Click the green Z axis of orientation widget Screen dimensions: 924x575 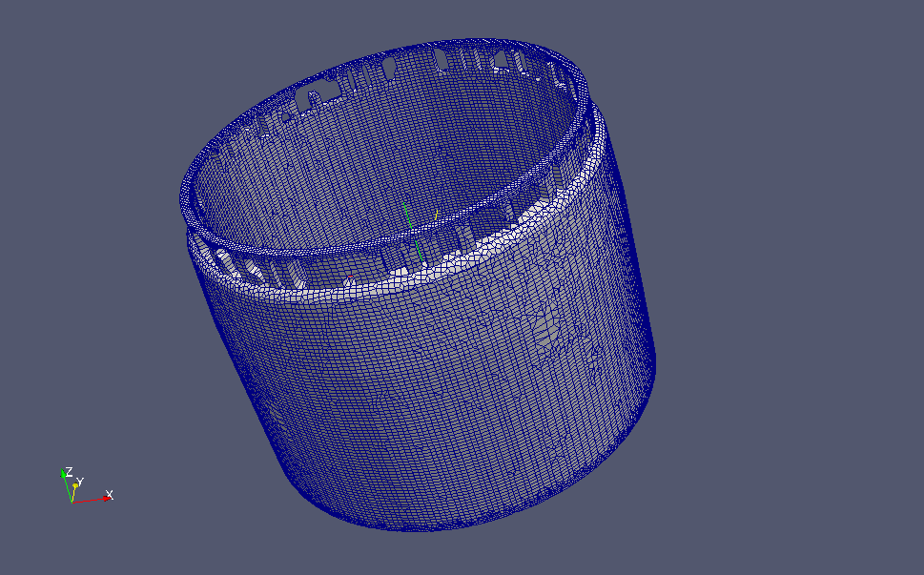click(67, 486)
